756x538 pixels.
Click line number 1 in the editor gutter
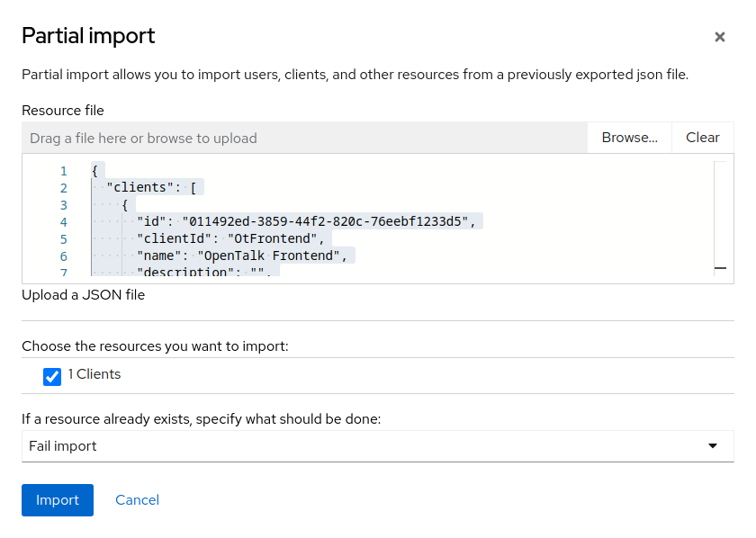click(63, 171)
